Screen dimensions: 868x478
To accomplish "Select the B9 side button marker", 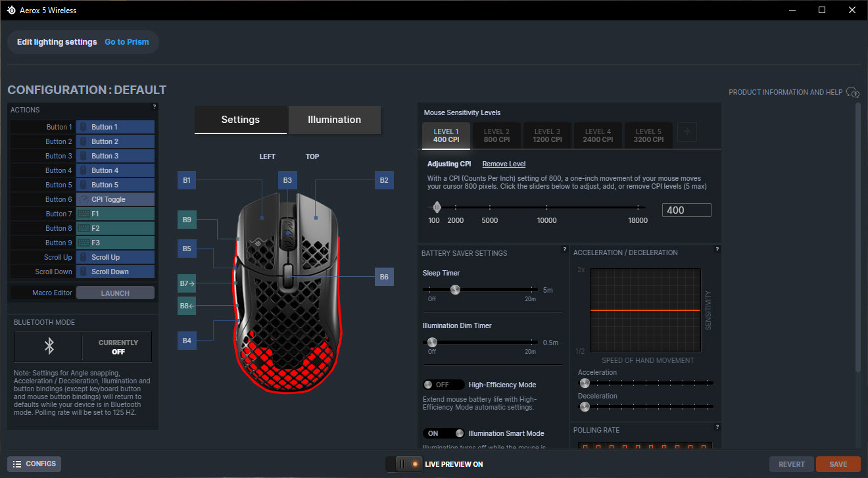I will [187, 220].
